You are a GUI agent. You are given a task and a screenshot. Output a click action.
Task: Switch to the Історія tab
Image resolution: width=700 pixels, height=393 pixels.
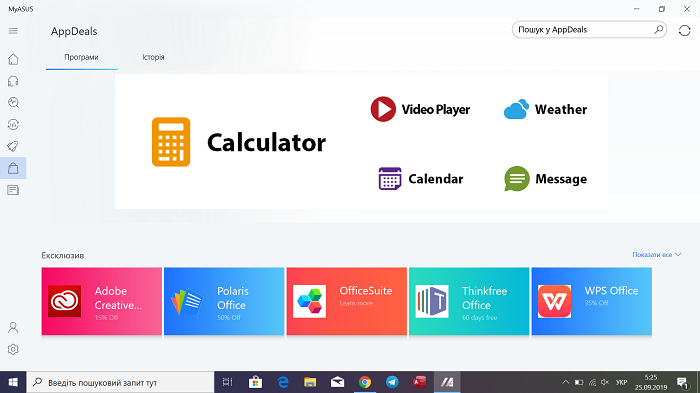click(153, 57)
